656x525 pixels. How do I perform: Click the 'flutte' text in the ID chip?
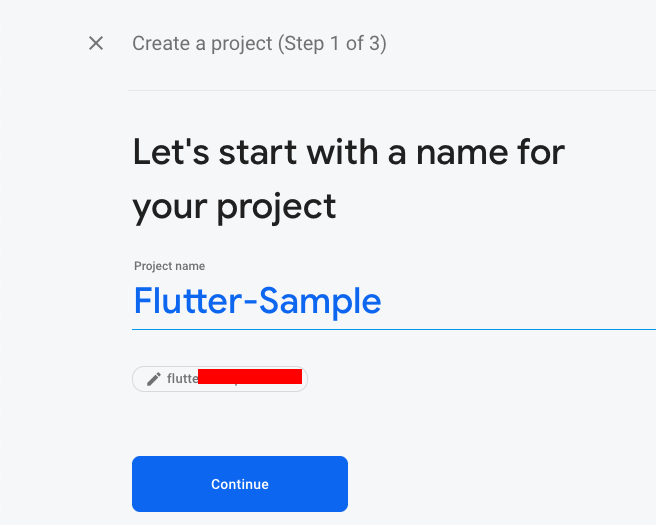[182, 379]
